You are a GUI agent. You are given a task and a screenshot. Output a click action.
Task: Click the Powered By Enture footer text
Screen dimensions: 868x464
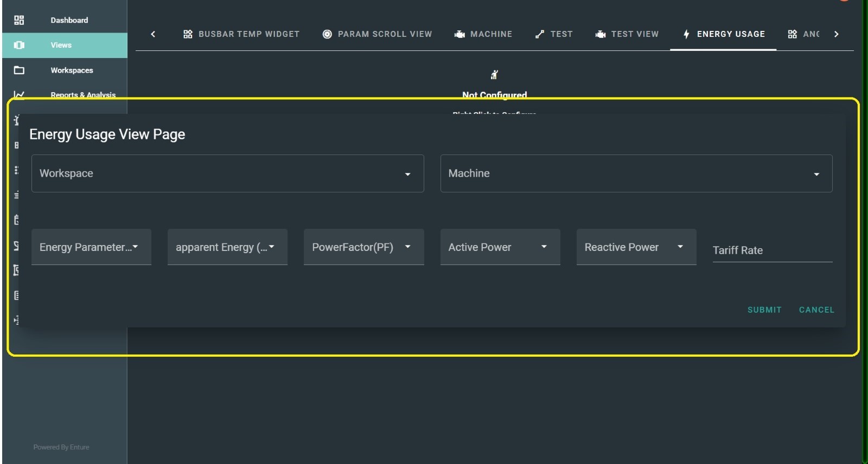[61, 447]
